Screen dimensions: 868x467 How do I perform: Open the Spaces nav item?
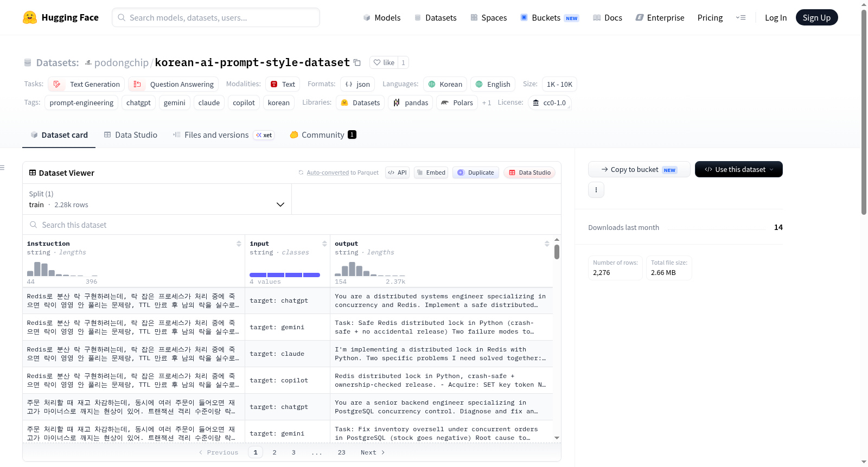click(x=489, y=17)
